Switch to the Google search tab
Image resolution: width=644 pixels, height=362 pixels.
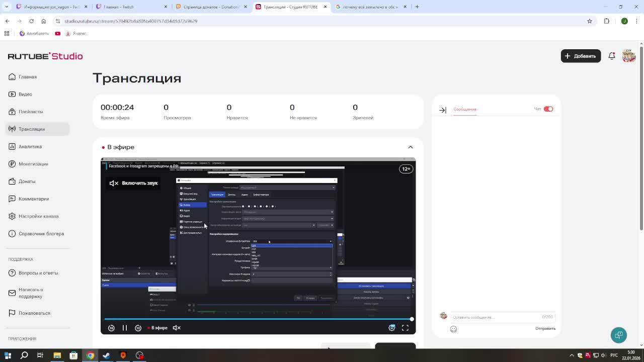[371, 7]
